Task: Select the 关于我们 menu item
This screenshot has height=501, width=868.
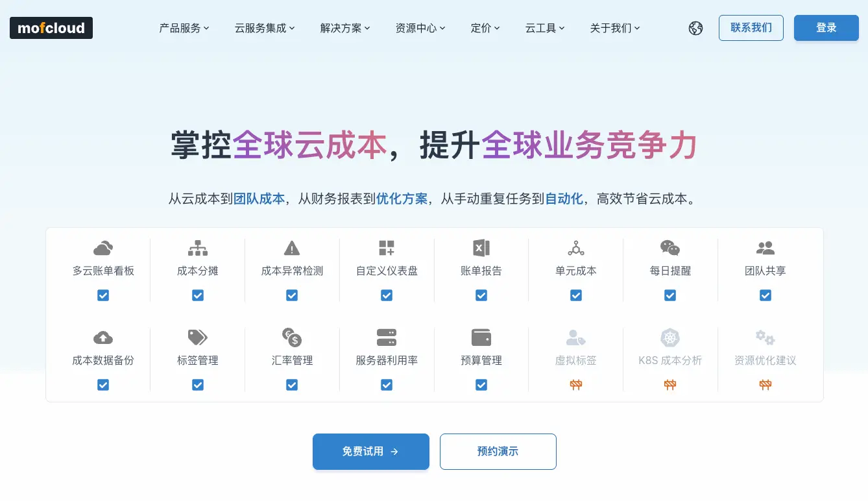Action: (x=614, y=28)
